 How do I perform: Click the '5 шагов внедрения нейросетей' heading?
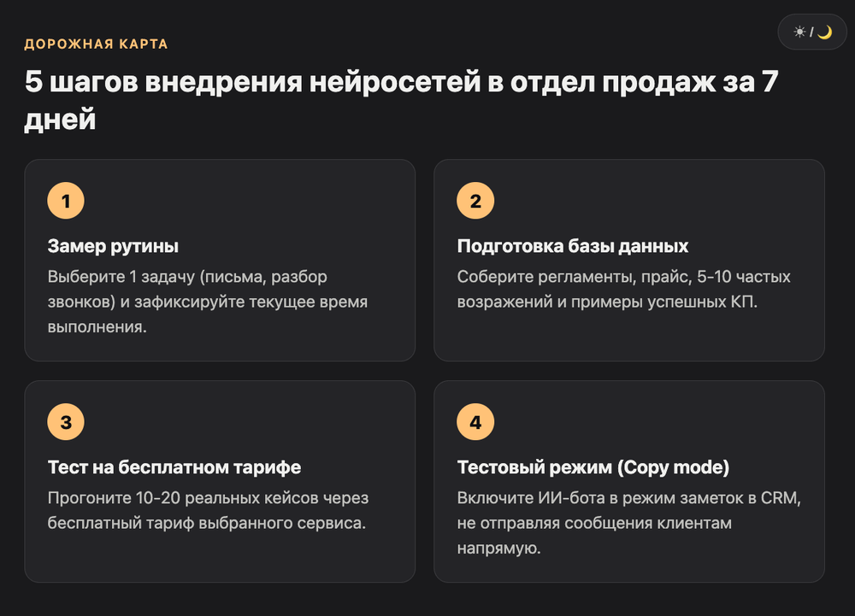(401, 100)
